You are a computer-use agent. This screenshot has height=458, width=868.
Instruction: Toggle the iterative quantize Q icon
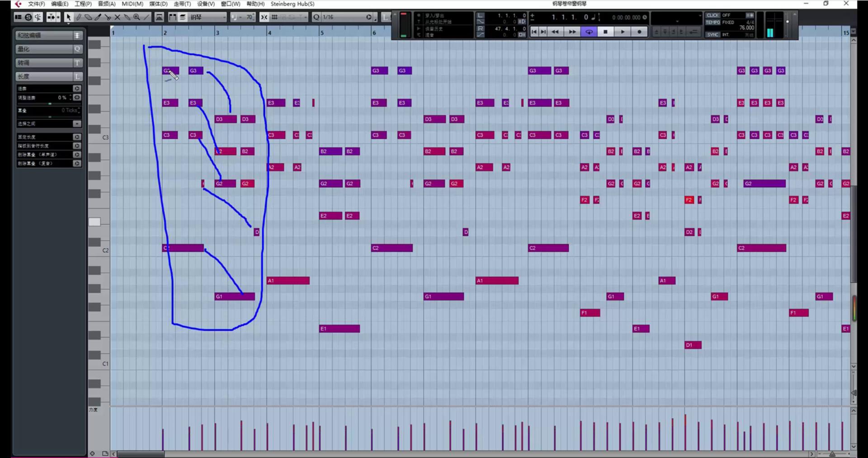tap(316, 17)
